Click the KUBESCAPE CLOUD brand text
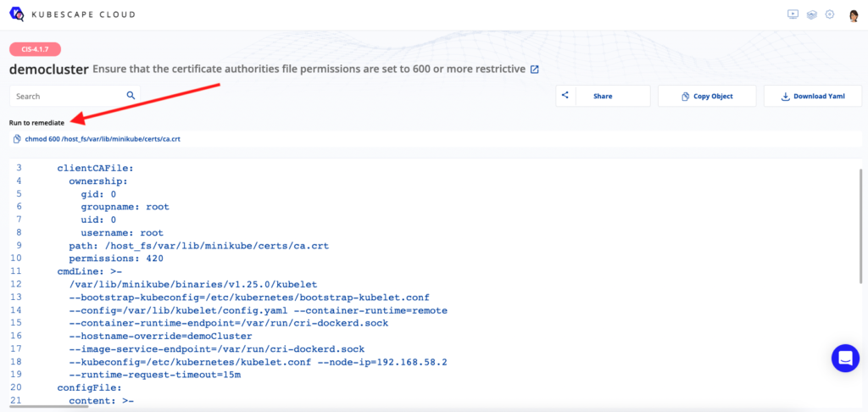 click(x=84, y=14)
